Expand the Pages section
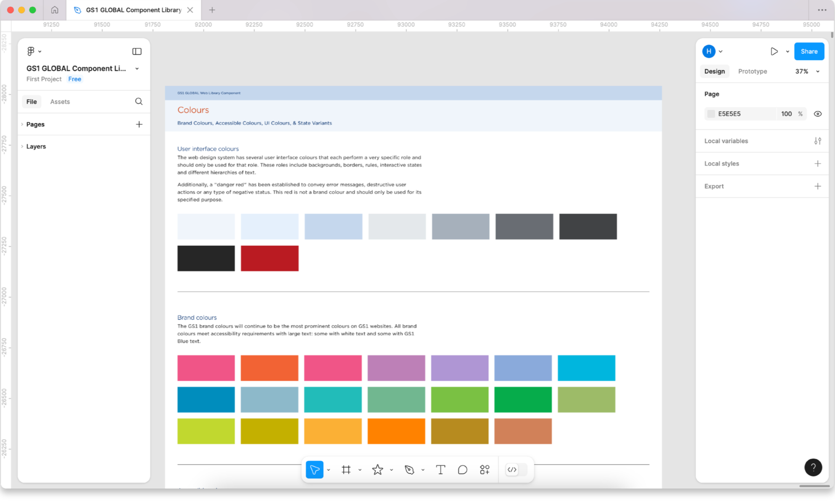 point(35,124)
